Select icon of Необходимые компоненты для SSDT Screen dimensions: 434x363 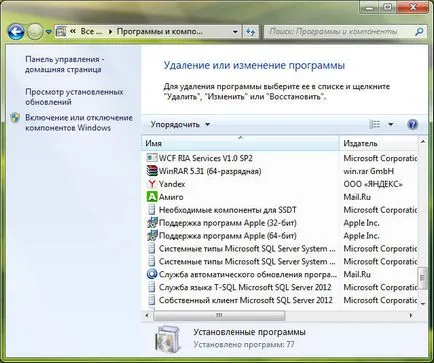click(x=152, y=210)
